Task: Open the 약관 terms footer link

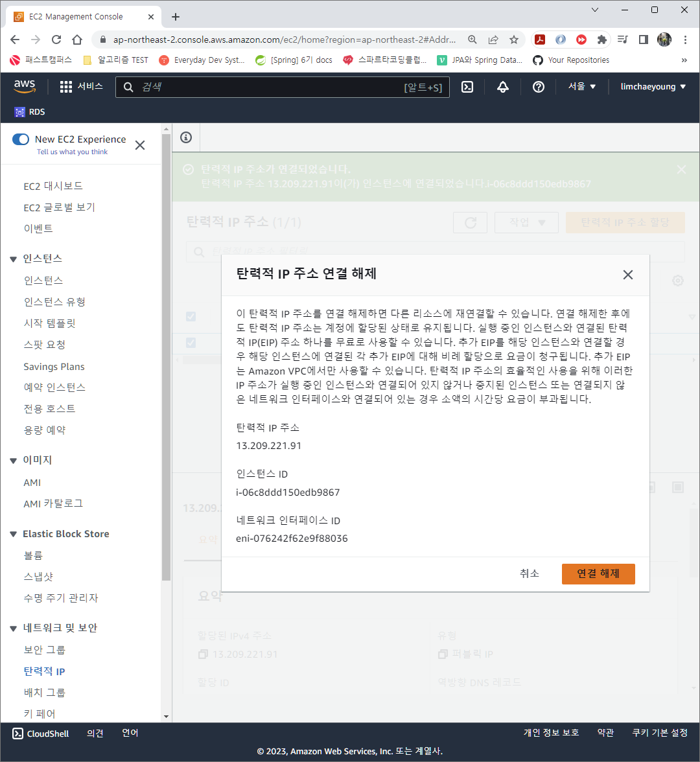Action: coord(605,733)
